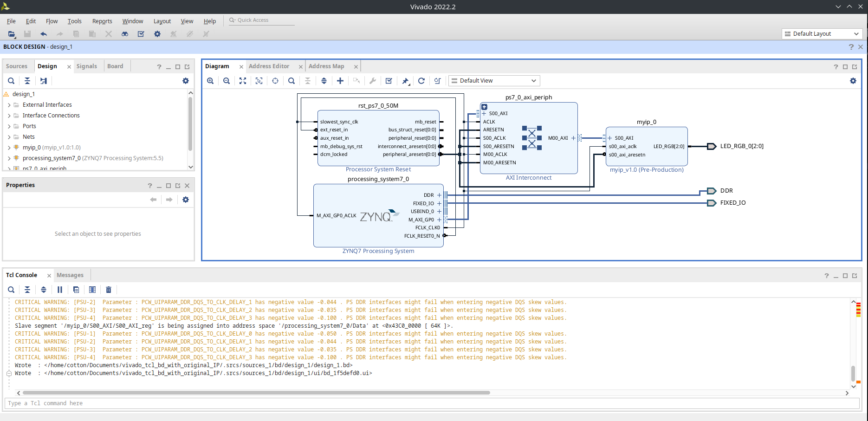
Task: Expand Nets tree node
Action: 9,137
